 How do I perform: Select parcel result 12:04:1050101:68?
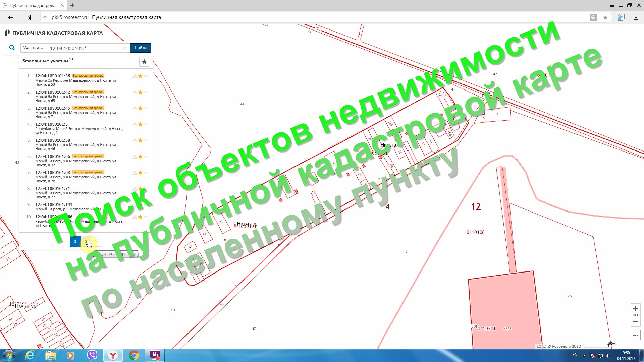53,173
